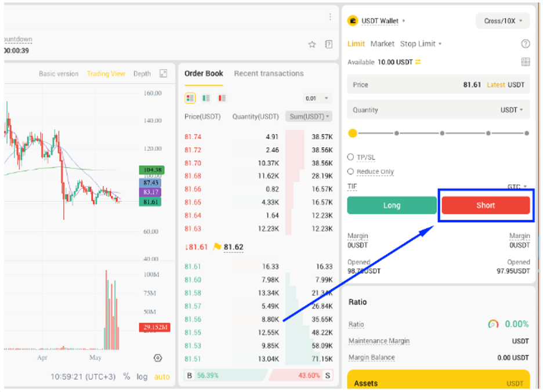Switch to the buy-orders-only order book view

pos(205,98)
